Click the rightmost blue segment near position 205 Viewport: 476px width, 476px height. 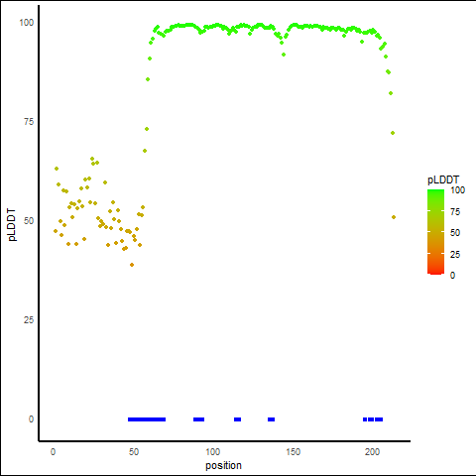click(379, 419)
